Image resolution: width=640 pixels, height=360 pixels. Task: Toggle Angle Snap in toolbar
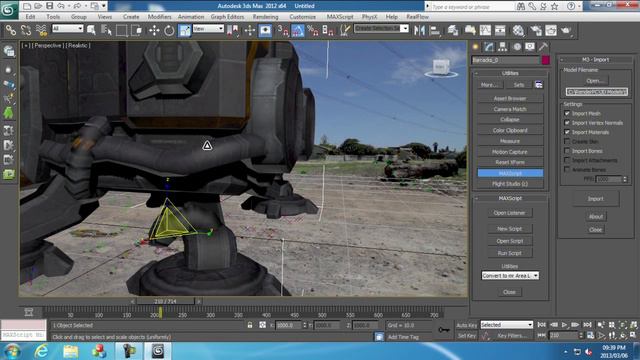(298, 30)
